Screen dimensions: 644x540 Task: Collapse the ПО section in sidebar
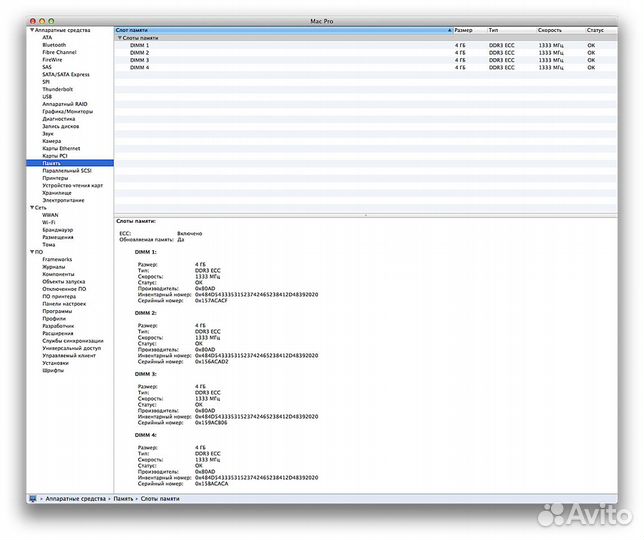pos(32,252)
